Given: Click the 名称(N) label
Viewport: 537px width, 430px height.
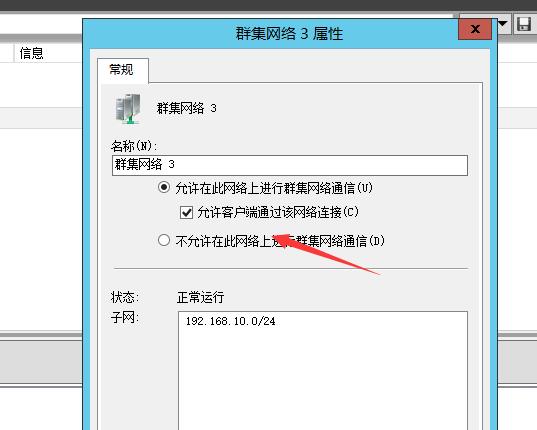Looking at the screenshot, I should click(x=134, y=146).
